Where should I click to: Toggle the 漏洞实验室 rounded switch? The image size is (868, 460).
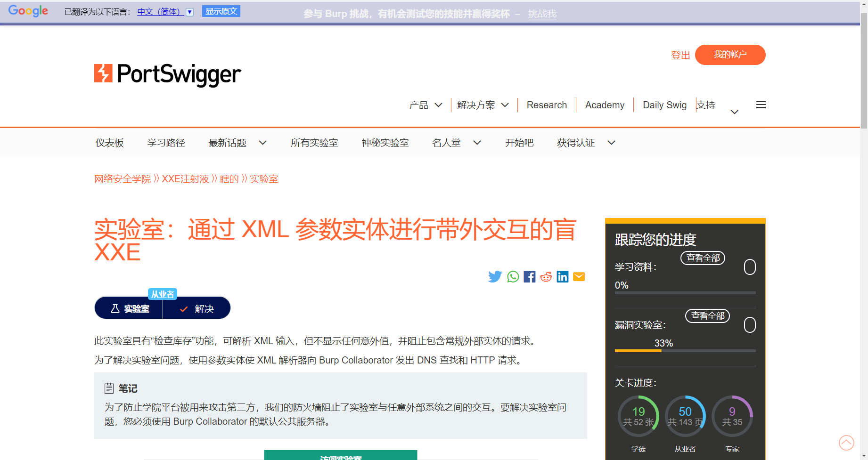coord(750,325)
